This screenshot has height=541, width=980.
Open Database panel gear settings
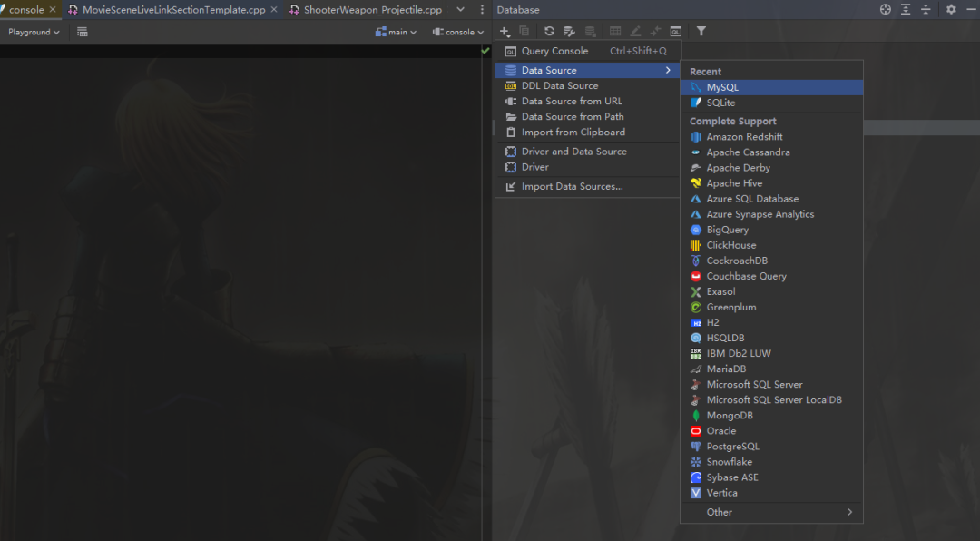(x=951, y=9)
